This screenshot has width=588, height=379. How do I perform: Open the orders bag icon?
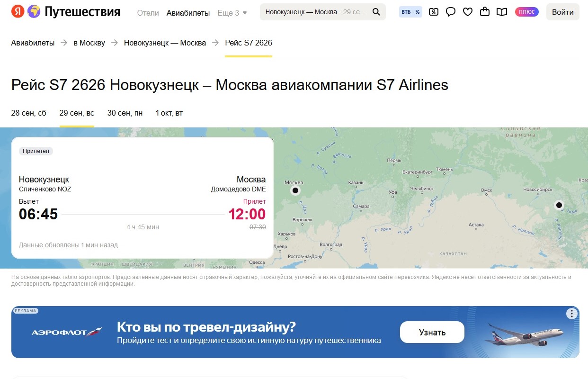pos(485,12)
